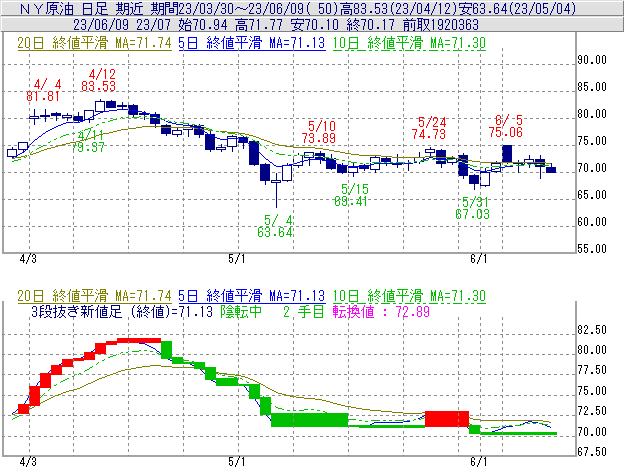Image resolution: width=624 pixels, height=475 pixels.
Task: Click the NY原油 日足 title header
Action: tap(64, 9)
